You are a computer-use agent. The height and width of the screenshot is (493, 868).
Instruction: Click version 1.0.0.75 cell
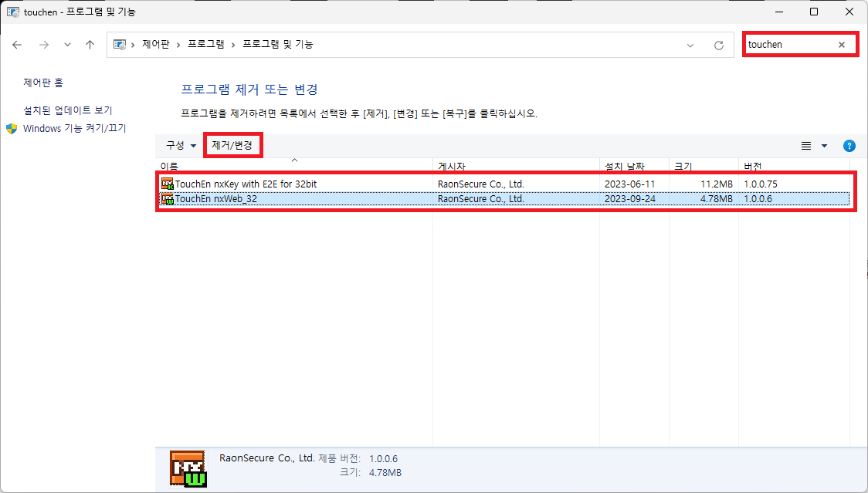click(761, 184)
